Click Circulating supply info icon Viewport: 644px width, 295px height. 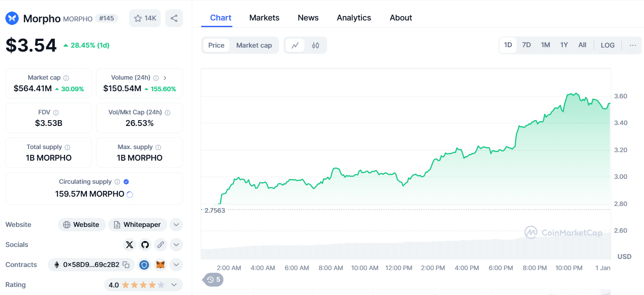point(117,182)
